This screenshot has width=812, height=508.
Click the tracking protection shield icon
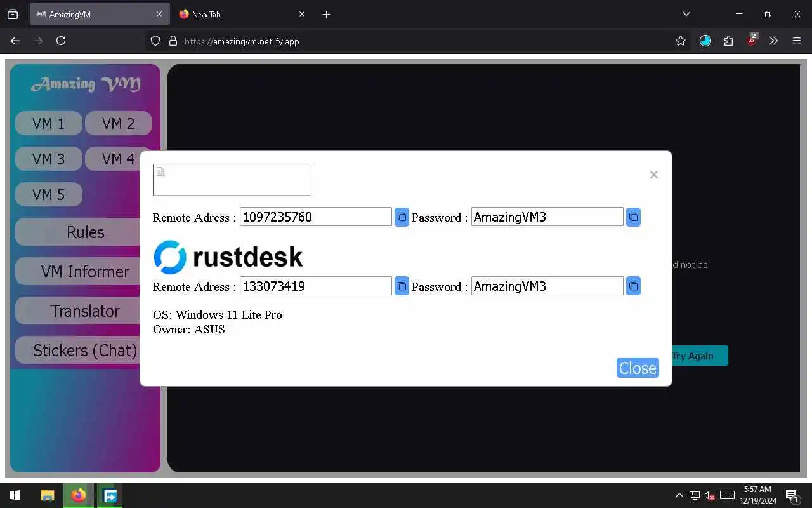(x=155, y=41)
